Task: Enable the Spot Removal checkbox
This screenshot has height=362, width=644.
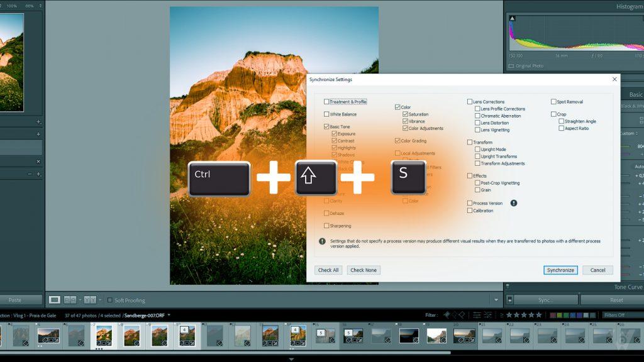Action: point(553,102)
